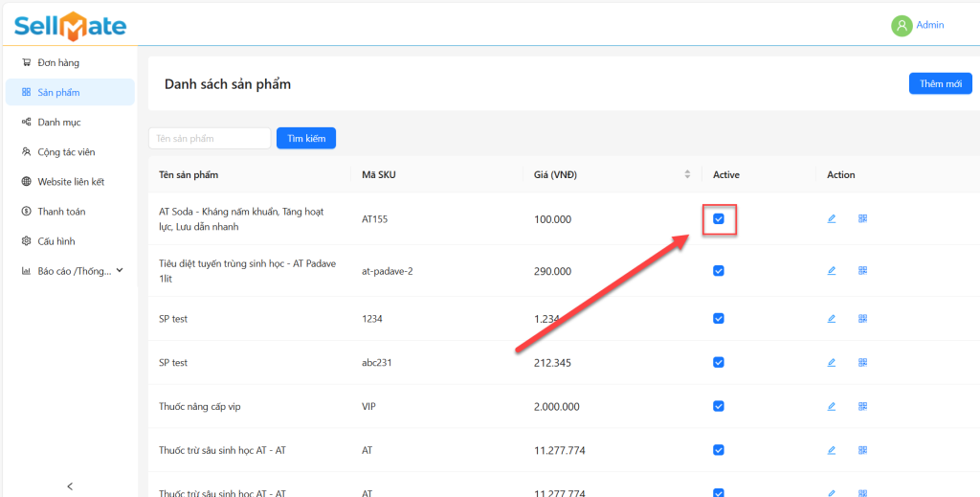The width and height of the screenshot is (980, 497).
Task: Click the SellMate logo
Action: coord(70,26)
